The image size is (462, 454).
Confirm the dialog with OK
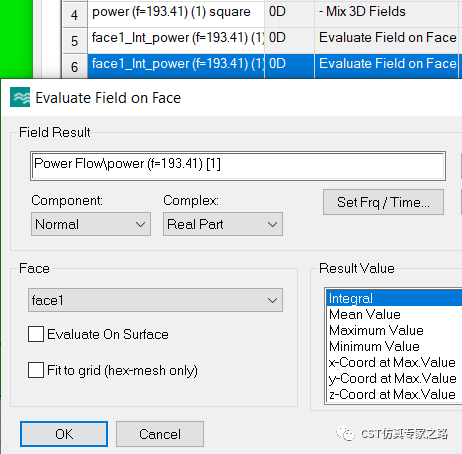[64, 434]
